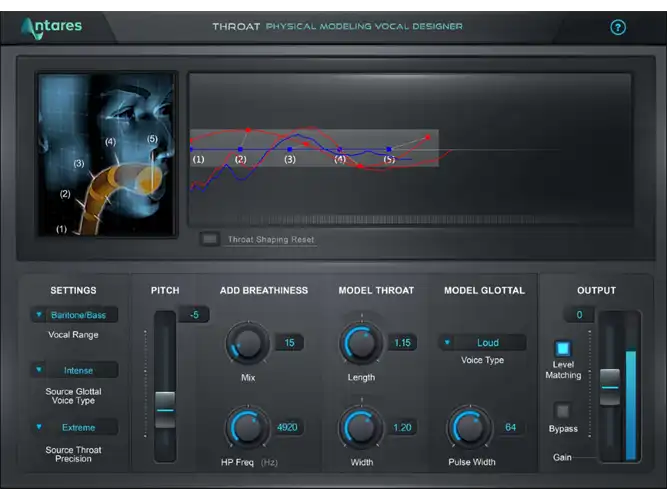Click blue throat point (3) in the graph
Screen dimensions: 667x500
(290, 149)
